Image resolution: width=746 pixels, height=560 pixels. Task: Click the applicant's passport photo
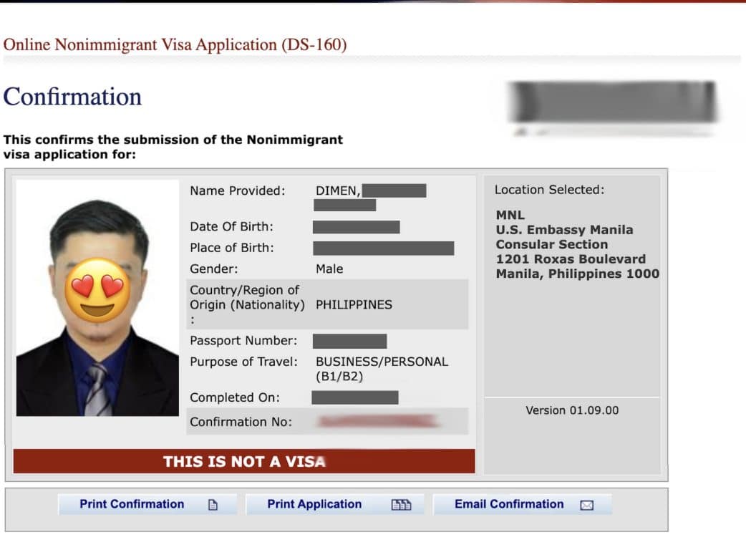click(x=97, y=358)
